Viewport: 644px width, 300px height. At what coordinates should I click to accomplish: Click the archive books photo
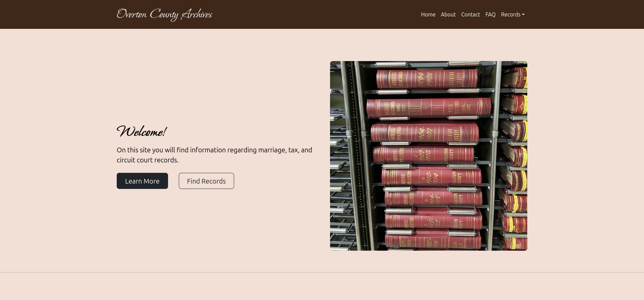(x=428, y=156)
